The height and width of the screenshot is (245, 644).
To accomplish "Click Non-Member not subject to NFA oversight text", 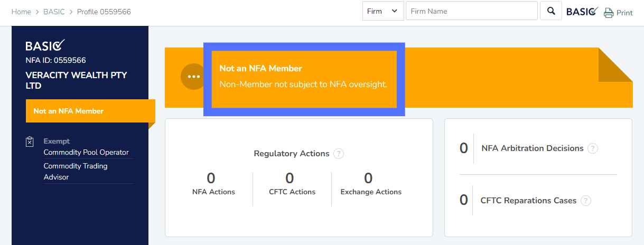I will tap(303, 84).
